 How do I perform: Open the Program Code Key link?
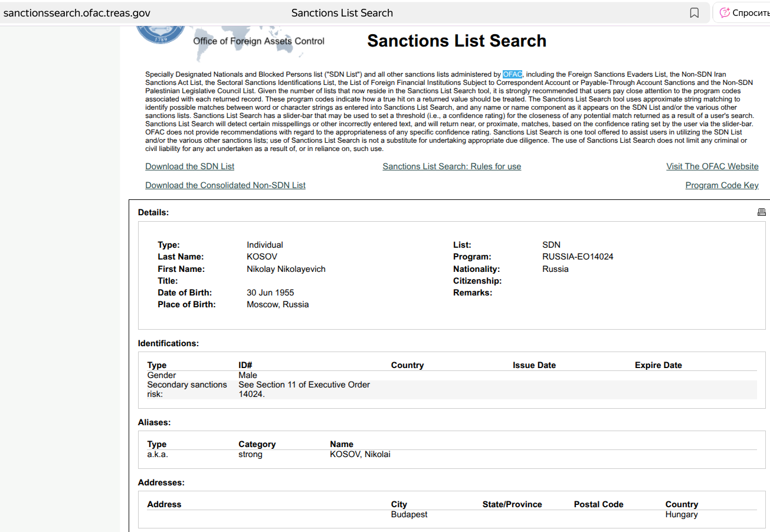click(x=722, y=185)
